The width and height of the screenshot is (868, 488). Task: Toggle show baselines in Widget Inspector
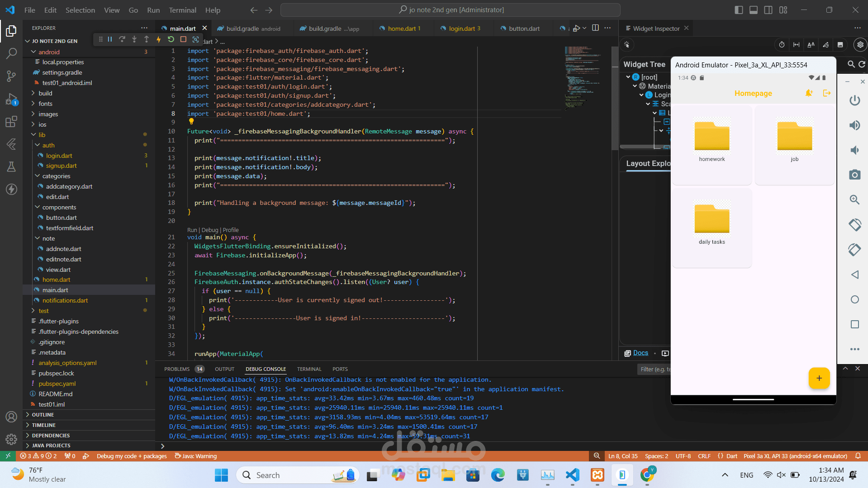[x=811, y=44]
